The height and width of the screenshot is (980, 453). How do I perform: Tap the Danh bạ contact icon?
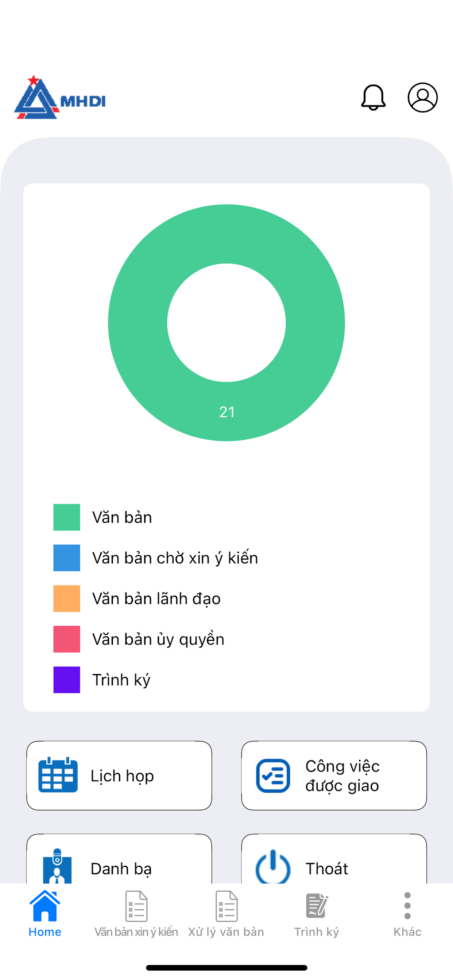(x=57, y=866)
